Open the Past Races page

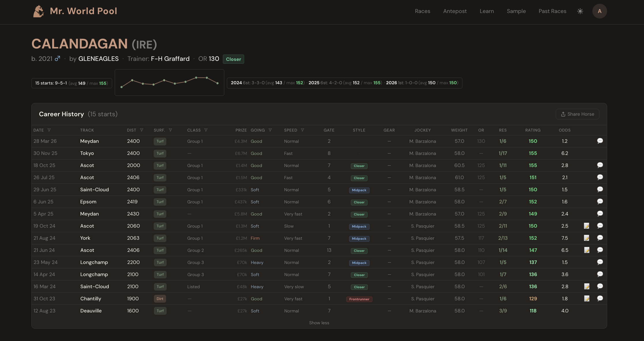[552, 11]
